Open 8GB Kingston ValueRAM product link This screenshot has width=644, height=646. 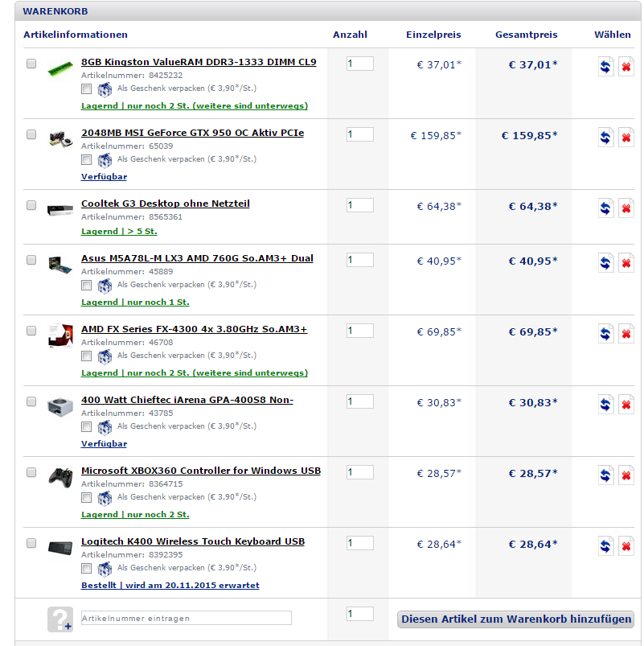click(199, 62)
